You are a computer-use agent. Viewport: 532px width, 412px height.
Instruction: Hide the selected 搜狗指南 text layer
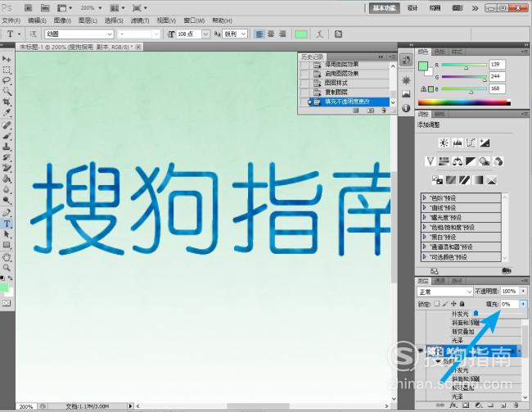click(421, 351)
